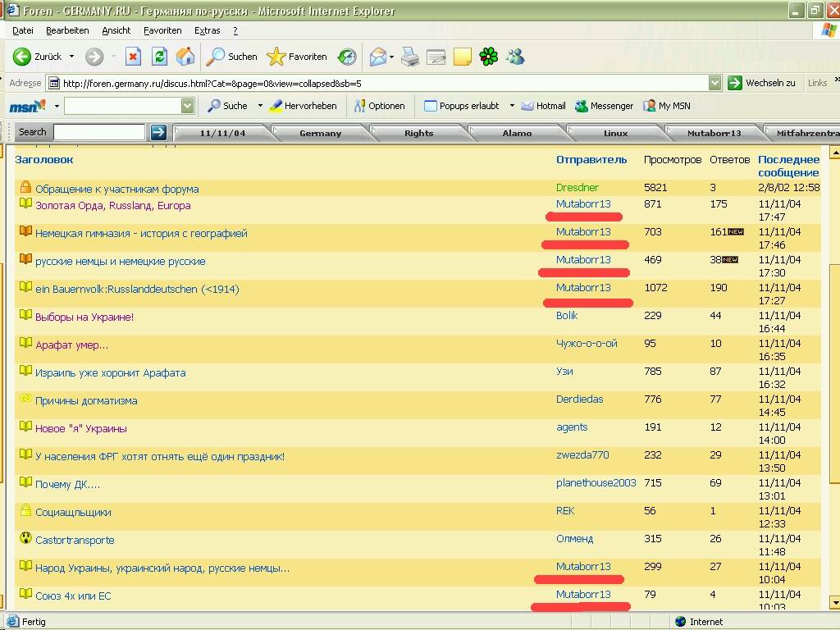Expand the Back button history arrow
Image resolution: width=840 pixels, height=630 pixels.
pyautogui.click(x=71, y=57)
